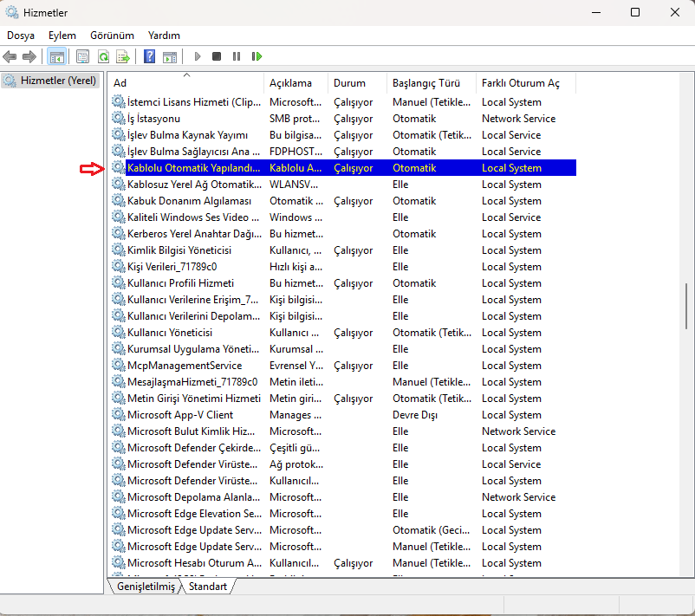Select the Standart tab at the bottom

(x=208, y=587)
